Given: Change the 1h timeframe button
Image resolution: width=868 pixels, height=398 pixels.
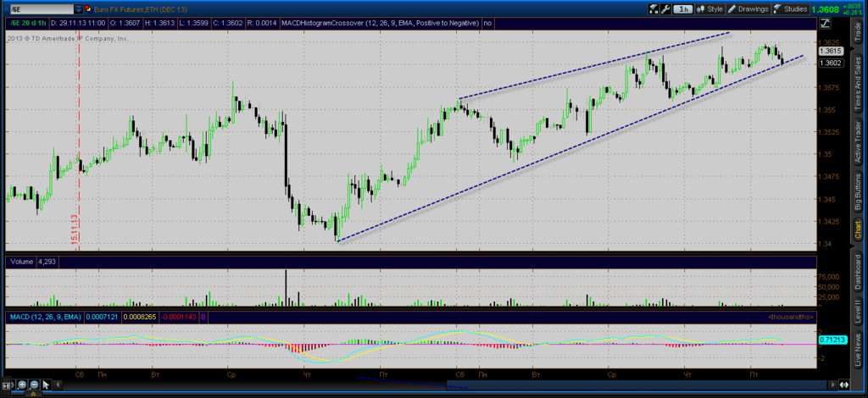Looking at the screenshot, I should 685,8.
